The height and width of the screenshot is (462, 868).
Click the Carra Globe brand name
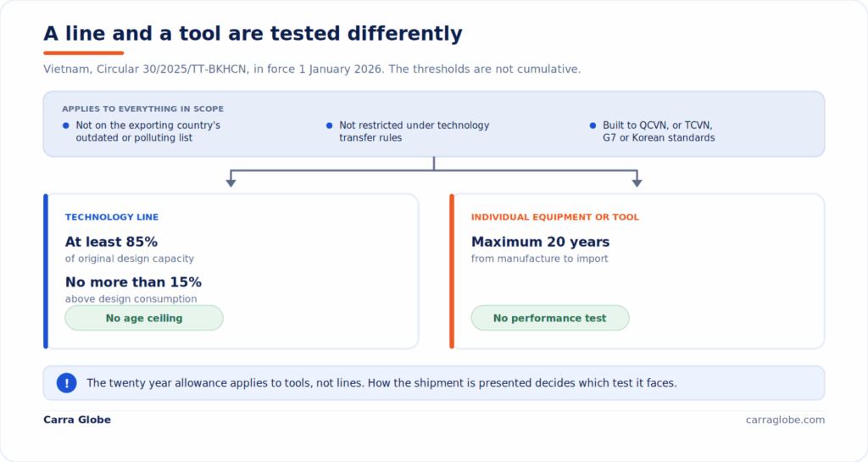point(77,420)
